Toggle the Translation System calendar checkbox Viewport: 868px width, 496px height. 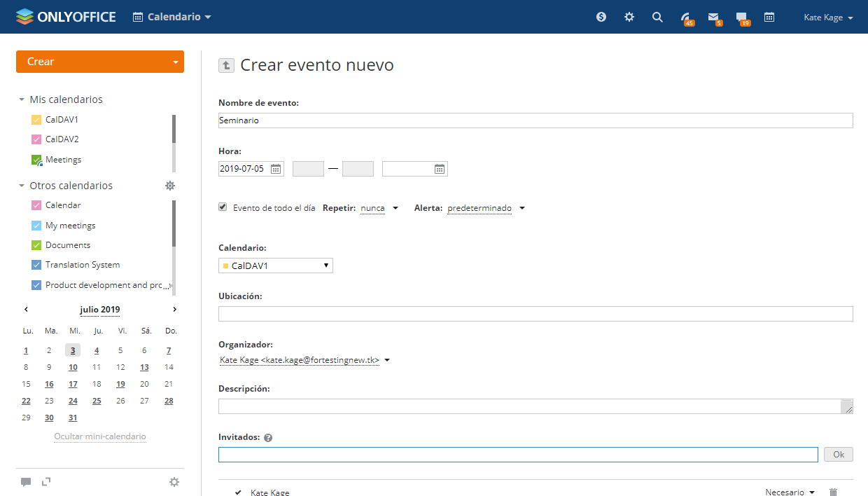pyautogui.click(x=37, y=265)
